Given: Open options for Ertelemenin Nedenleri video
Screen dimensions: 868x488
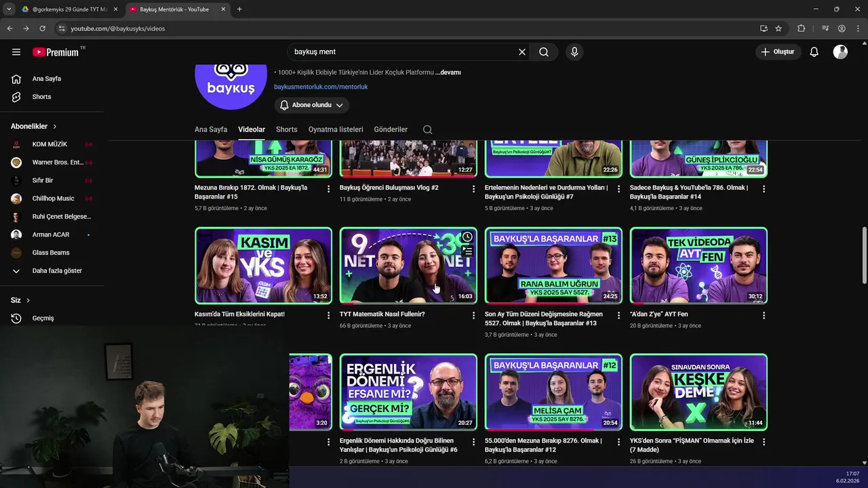Looking at the screenshot, I should pos(618,189).
